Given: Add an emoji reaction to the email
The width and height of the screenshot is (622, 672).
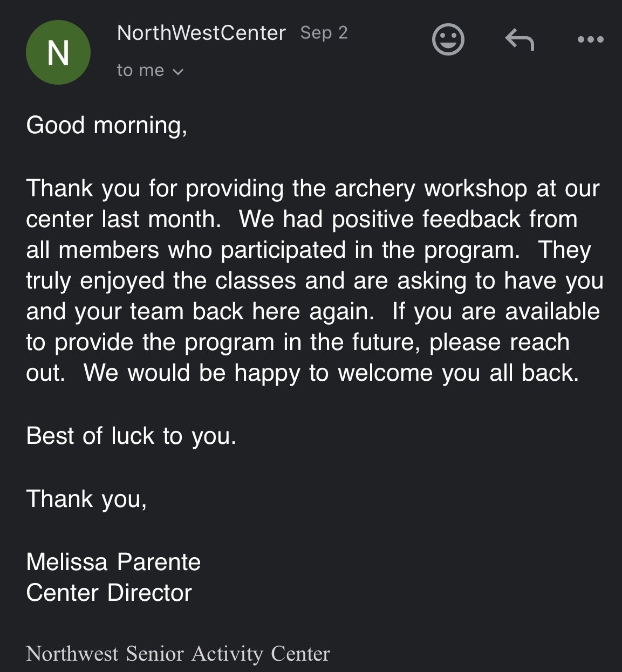Looking at the screenshot, I should pos(448,39).
